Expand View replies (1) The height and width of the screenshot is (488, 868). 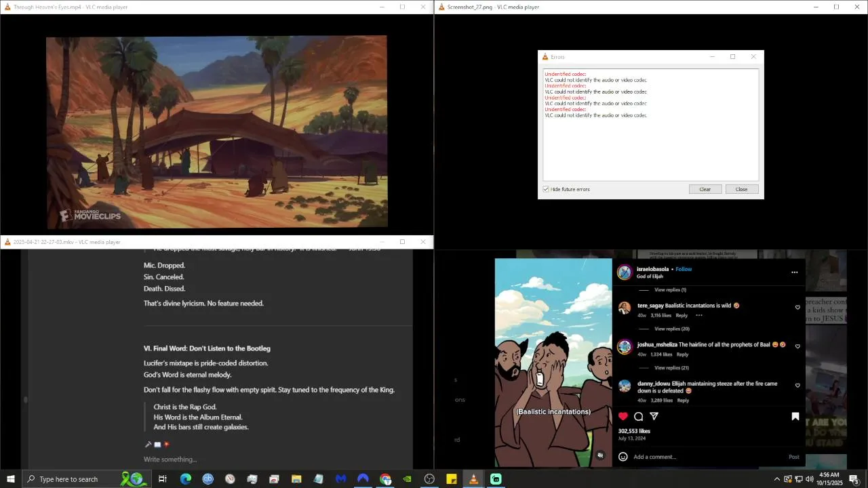[670, 290]
